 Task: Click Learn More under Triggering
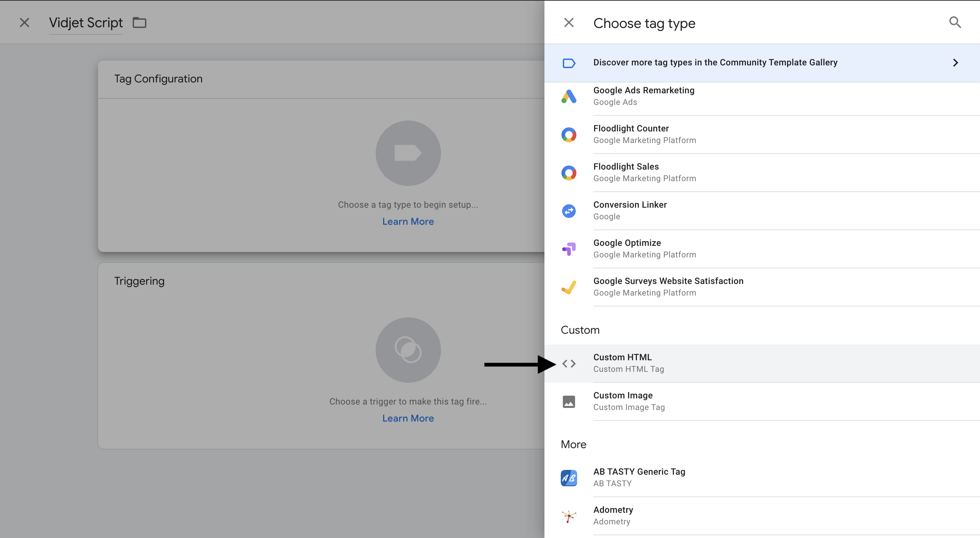[x=408, y=418]
